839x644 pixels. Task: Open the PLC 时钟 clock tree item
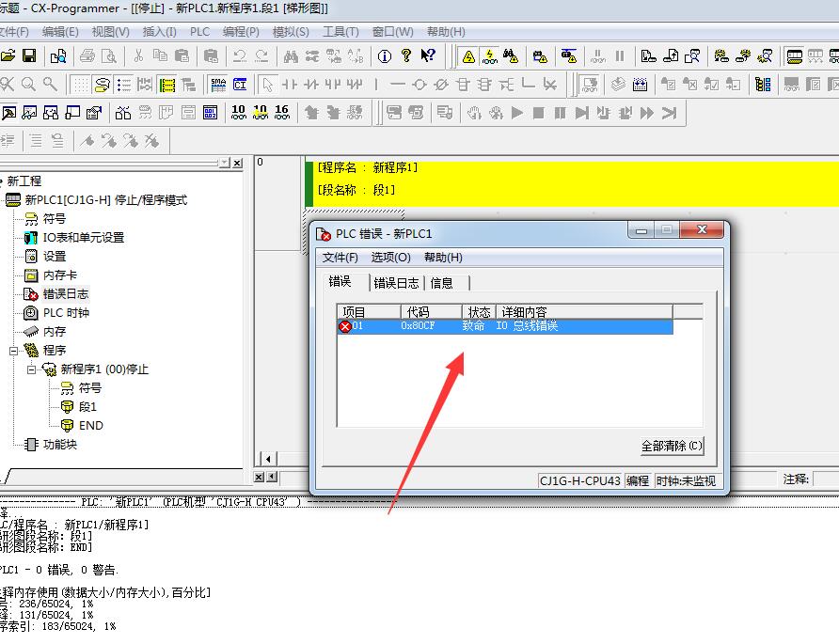pos(66,312)
